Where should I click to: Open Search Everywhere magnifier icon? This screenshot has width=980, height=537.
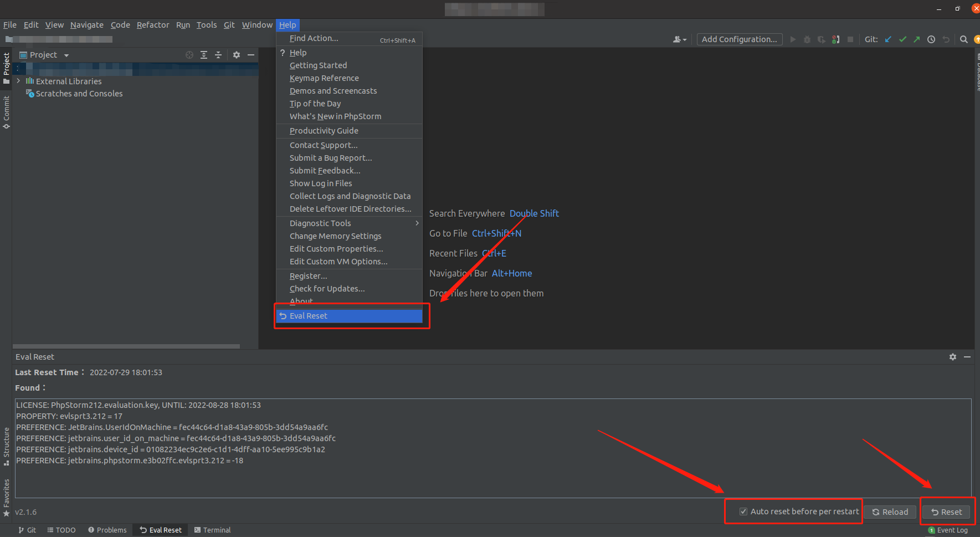[x=964, y=39]
